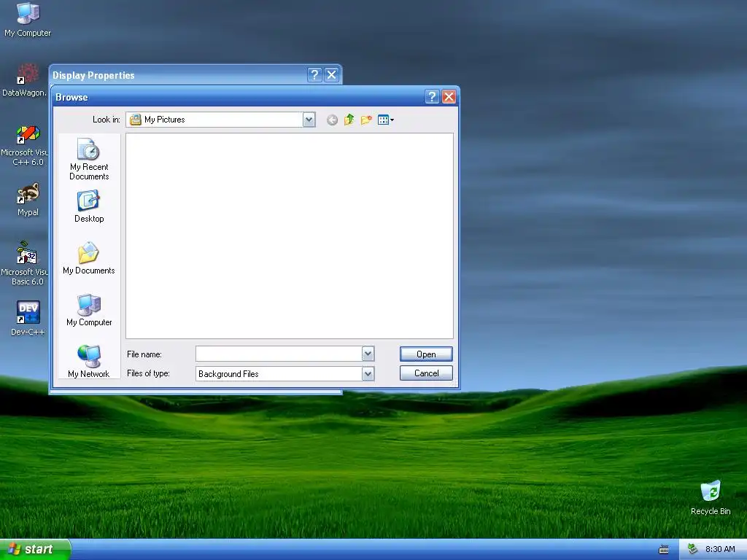Image resolution: width=747 pixels, height=560 pixels.
Task: Cancel the Browse dialog
Action: coord(426,373)
